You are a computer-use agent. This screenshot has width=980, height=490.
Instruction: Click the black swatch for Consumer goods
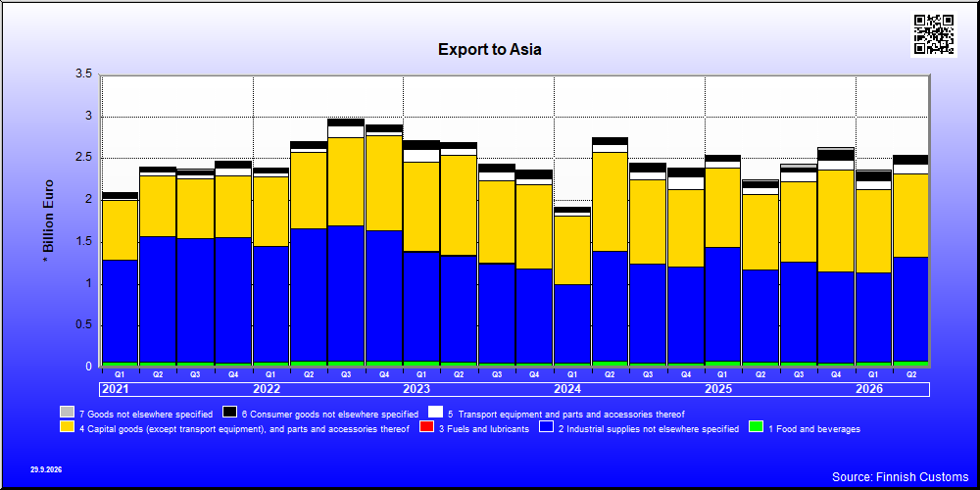pyautogui.click(x=230, y=413)
